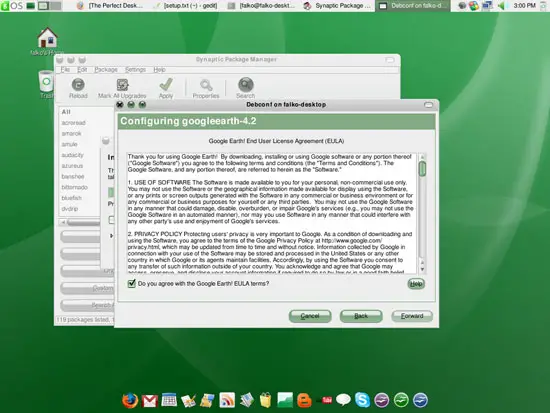Viewport: 550px width, 413px height.
Task: Open the YouTube dock icon
Action: click(327, 400)
